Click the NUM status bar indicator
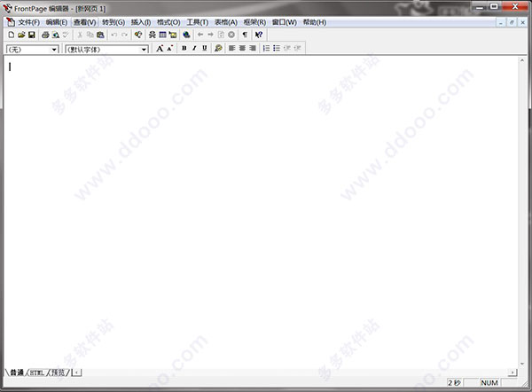This screenshot has width=532, height=392. tap(489, 383)
